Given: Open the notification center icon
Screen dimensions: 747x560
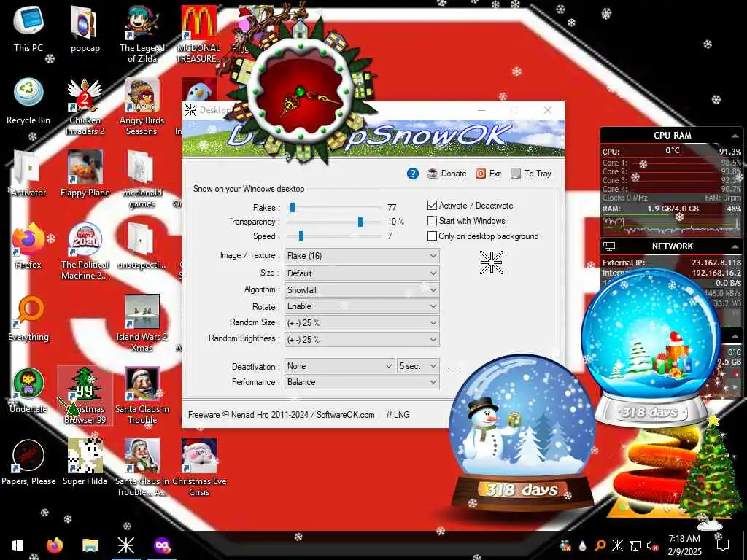Looking at the screenshot, I should (723, 545).
